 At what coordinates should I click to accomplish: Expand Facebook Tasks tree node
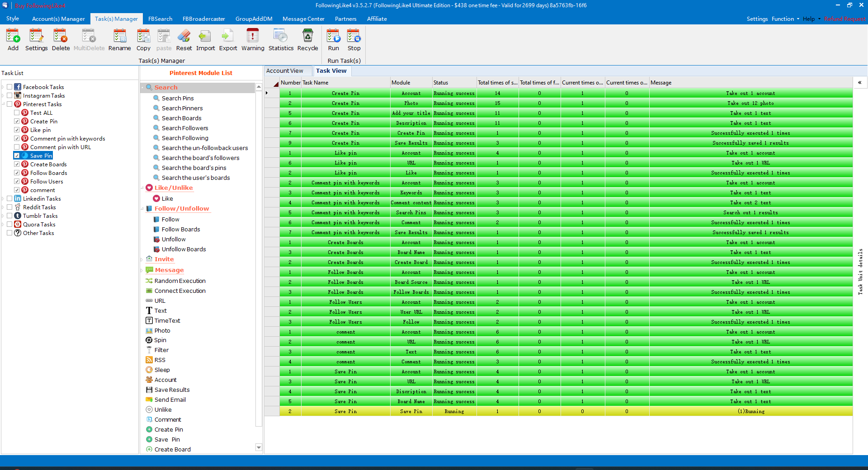pyautogui.click(x=3, y=87)
